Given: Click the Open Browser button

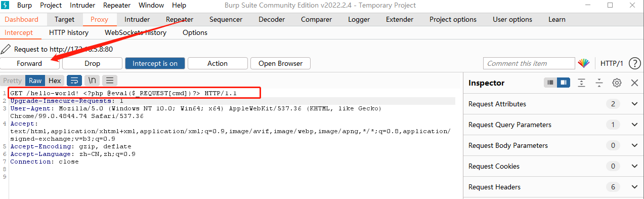Looking at the screenshot, I should [x=280, y=63].
